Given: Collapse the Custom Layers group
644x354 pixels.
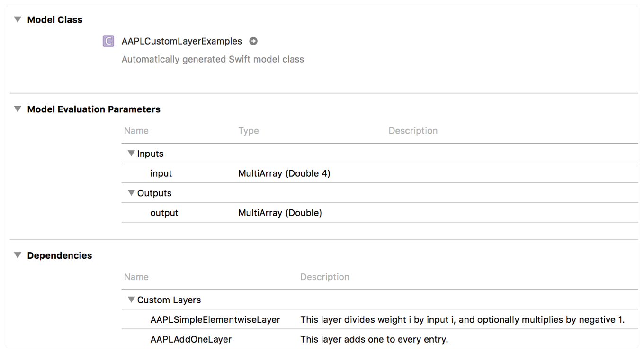Looking at the screenshot, I should click(131, 300).
